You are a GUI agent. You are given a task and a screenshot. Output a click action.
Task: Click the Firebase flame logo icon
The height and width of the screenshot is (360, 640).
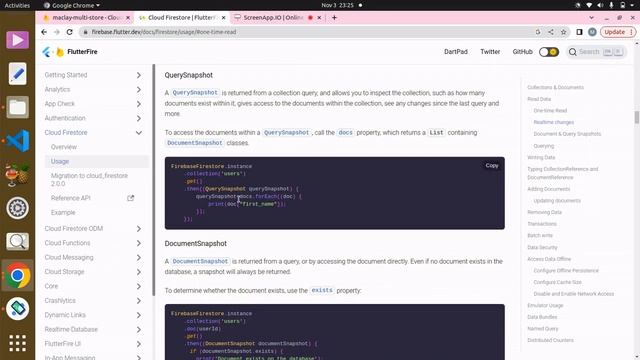pos(60,52)
